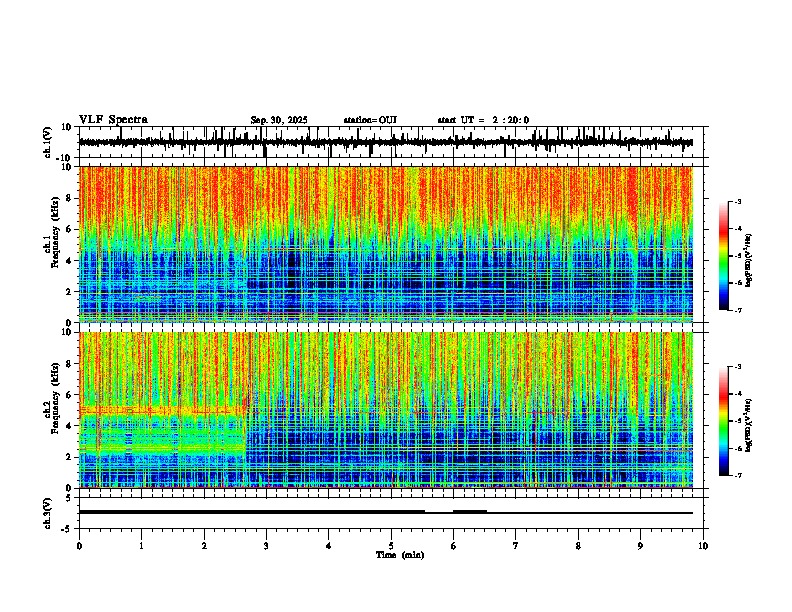
Task: Click the "VLF Spectra" plot title
Action: coord(113,120)
